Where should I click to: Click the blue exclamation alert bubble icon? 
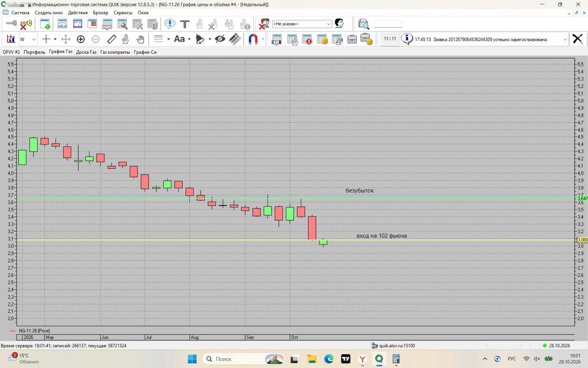(170, 24)
